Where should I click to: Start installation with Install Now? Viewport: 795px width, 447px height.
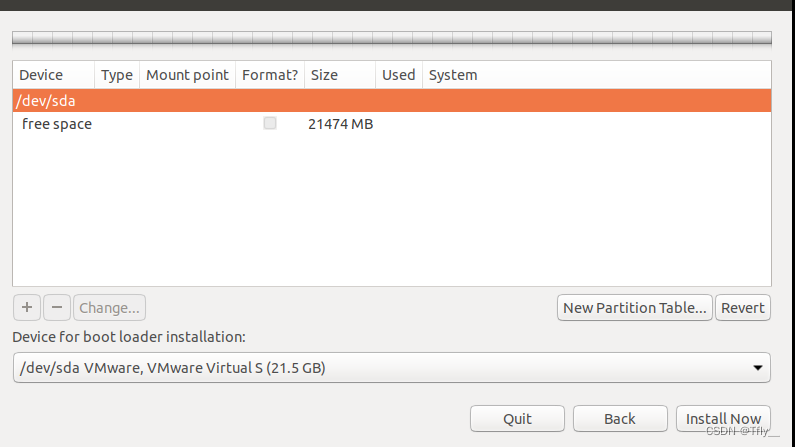point(724,419)
